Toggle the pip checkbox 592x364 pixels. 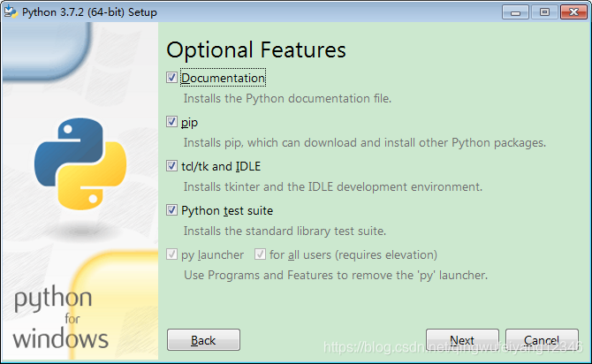tap(171, 122)
